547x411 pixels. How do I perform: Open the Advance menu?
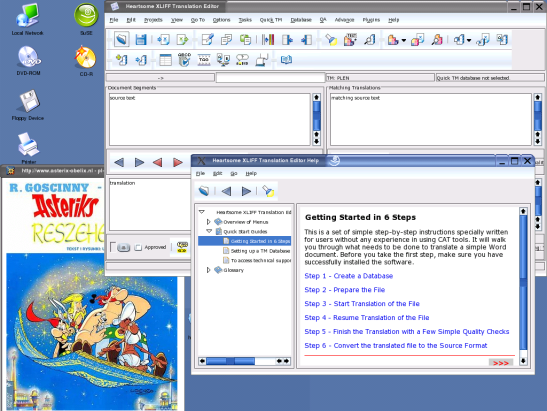[344, 20]
